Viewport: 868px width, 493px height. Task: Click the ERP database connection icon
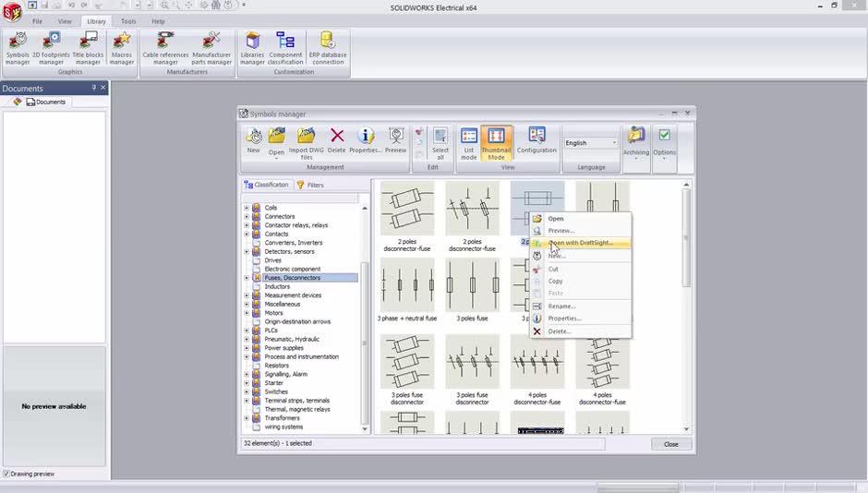pos(328,42)
